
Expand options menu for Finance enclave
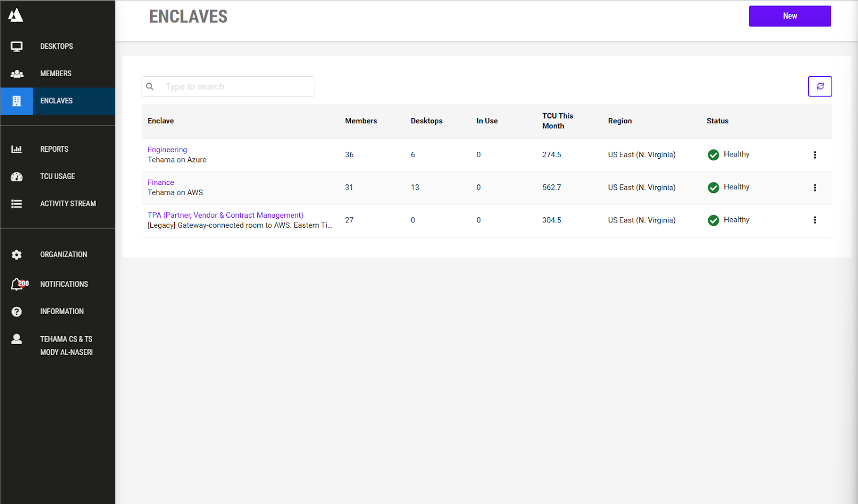coord(815,188)
